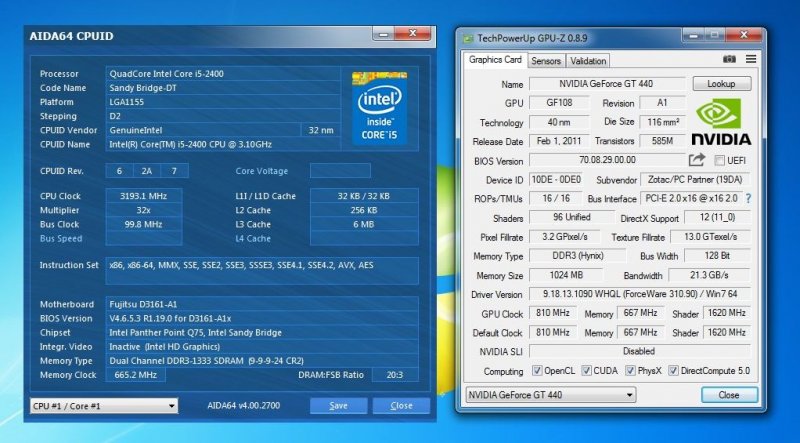Toggle the OpenCL checkbox
Screen dimensions: 800x443
[538, 370]
